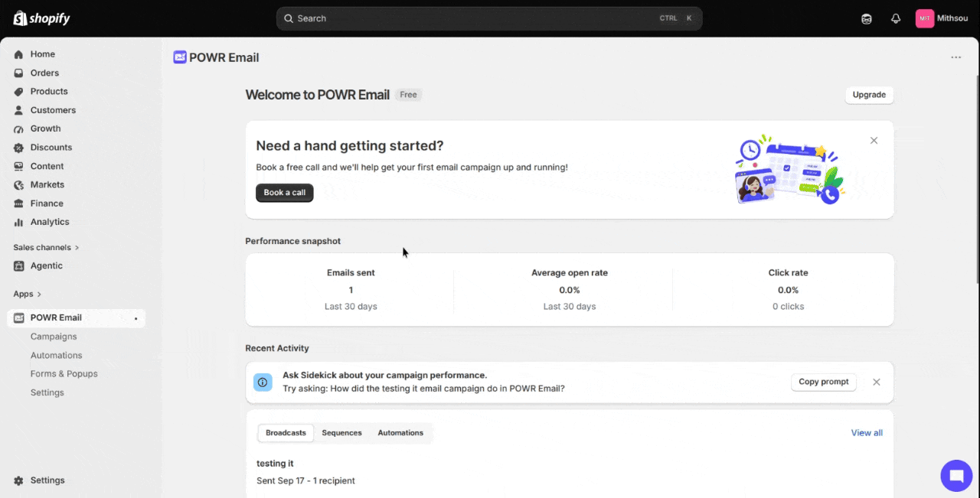Click the search magnifier icon
This screenshot has width=980, height=498.
tap(289, 18)
